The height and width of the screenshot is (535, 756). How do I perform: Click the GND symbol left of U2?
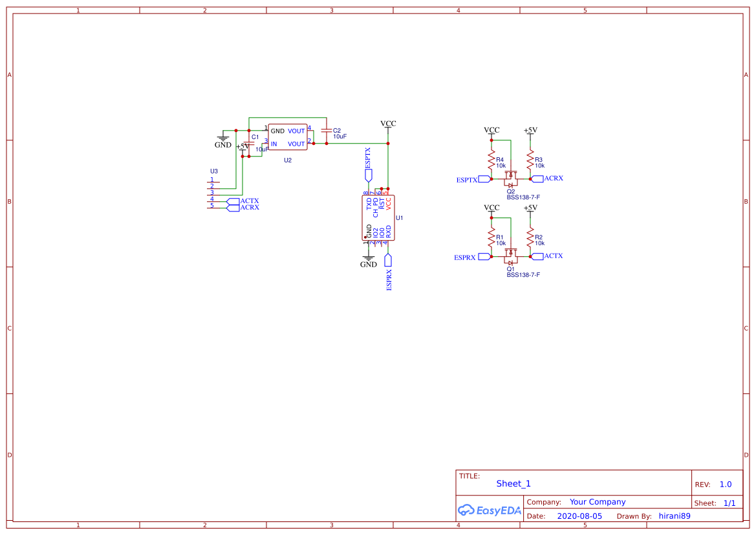(222, 138)
